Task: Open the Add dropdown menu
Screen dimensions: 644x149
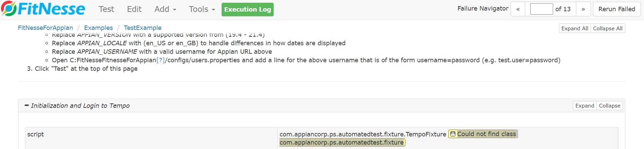Action: point(165,9)
